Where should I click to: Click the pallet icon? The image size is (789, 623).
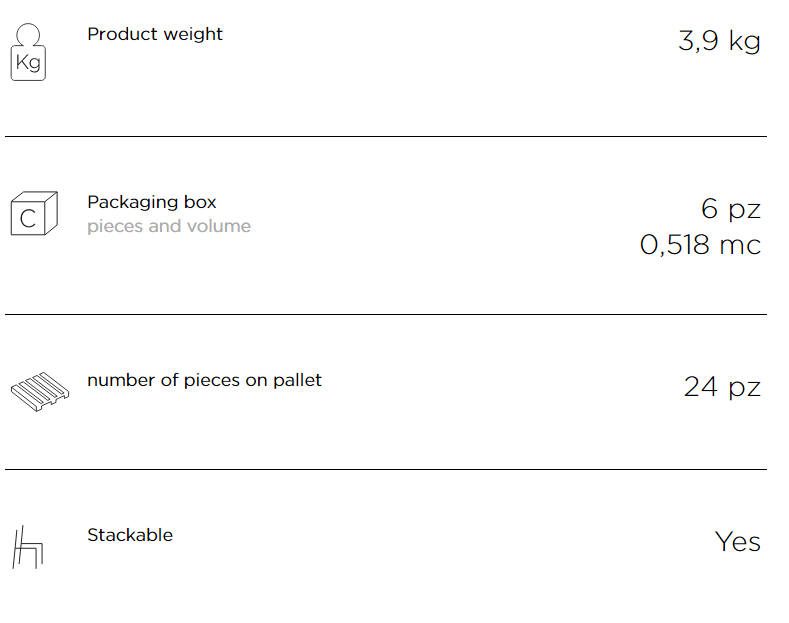coord(40,392)
